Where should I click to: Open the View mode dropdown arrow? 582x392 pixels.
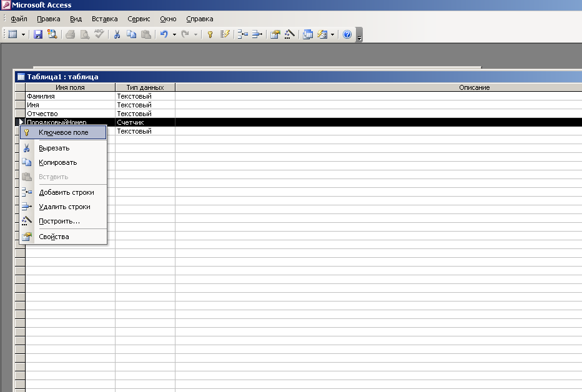point(23,34)
